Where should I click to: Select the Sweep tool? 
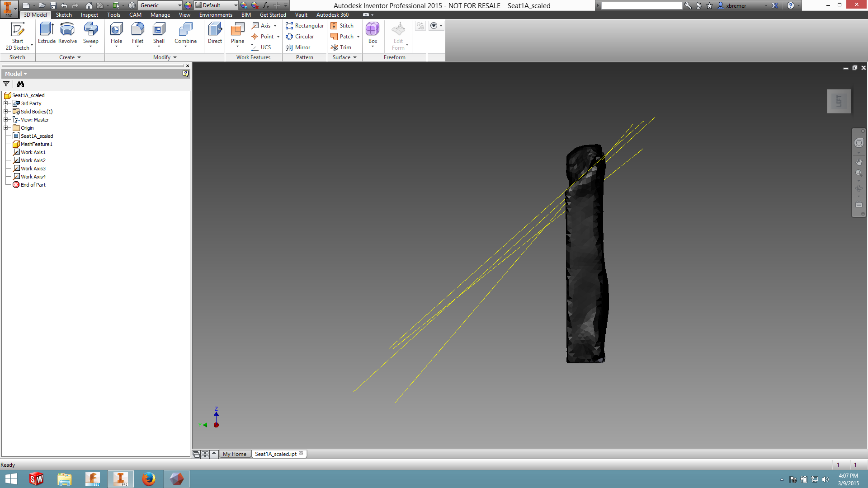point(90,34)
